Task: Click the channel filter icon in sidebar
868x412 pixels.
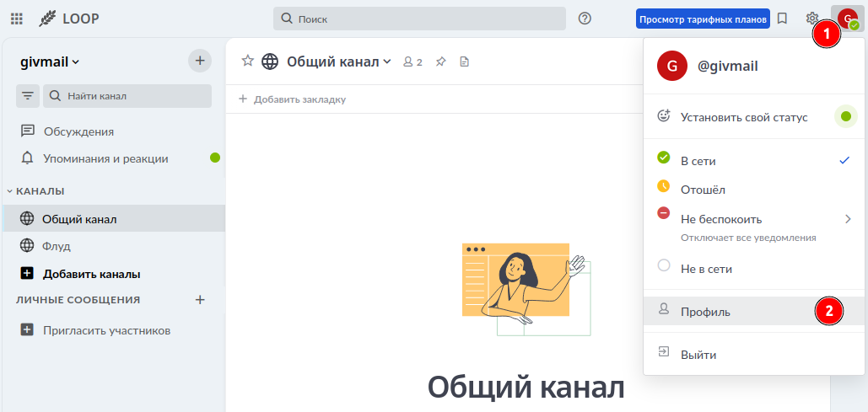Action: tap(28, 96)
